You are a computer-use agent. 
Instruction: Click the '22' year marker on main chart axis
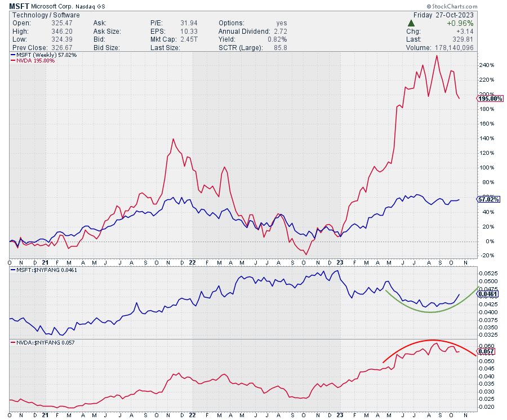click(193, 262)
